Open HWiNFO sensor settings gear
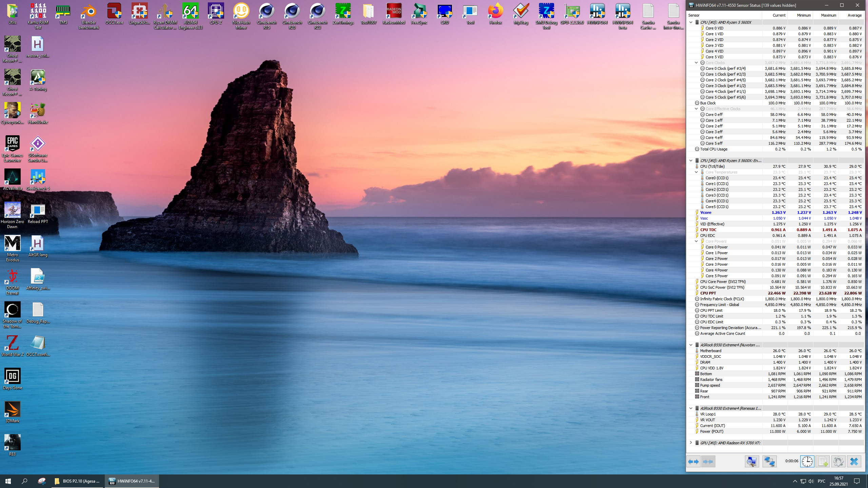This screenshot has height=488, width=868. point(838,462)
